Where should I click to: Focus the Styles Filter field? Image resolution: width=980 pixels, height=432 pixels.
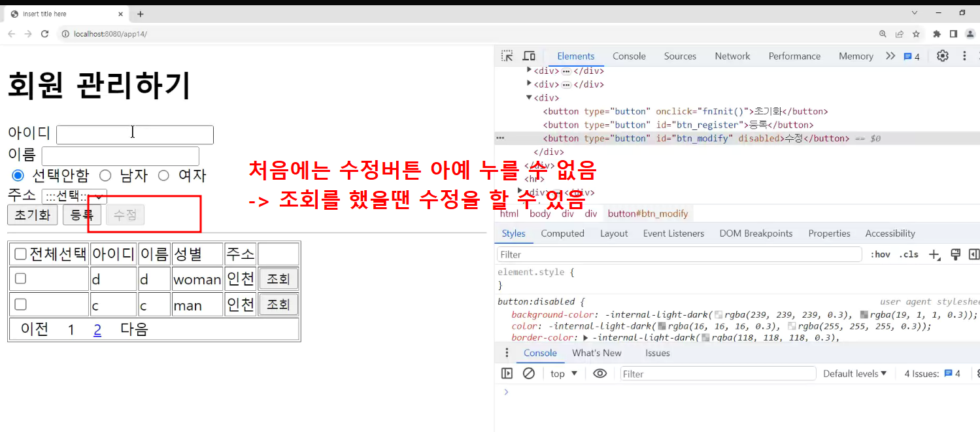click(679, 254)
